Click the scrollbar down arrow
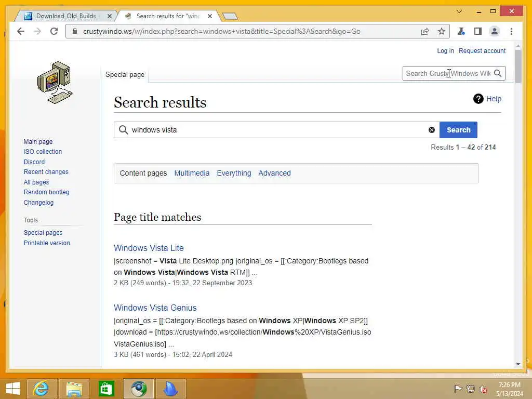 (x=518, y=364)
